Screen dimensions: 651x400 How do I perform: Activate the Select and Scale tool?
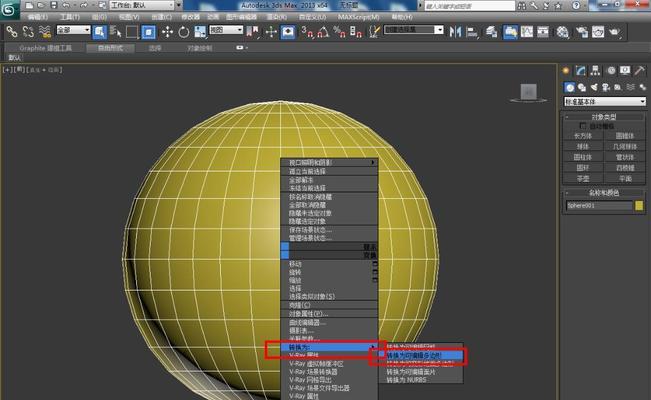(200, 32)
